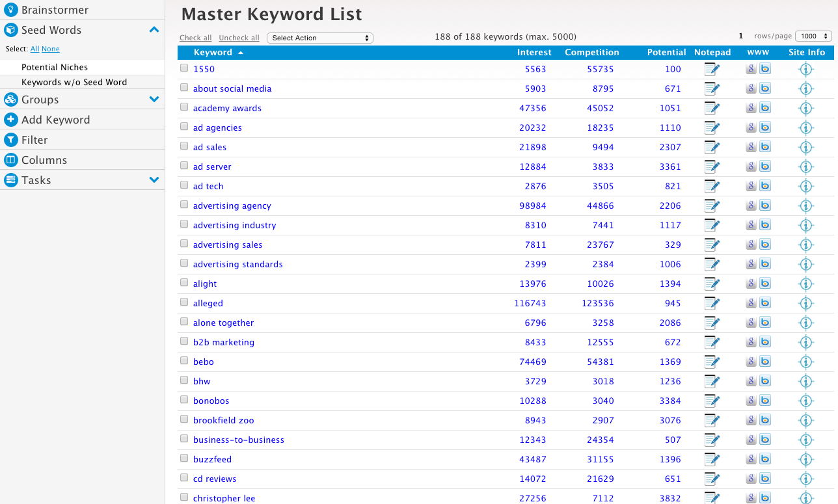Viewport: 838px width, 504px height.
Task: Check the checkbox for "about social media"
Action: (x=184, y=88)
